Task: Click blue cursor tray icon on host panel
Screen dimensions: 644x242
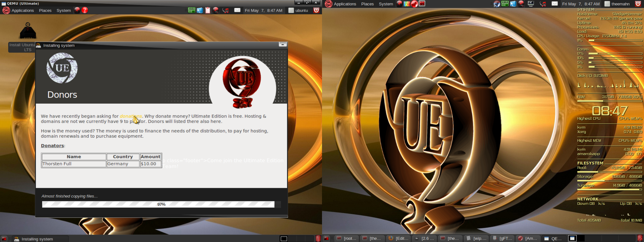Action: (513, 4)
